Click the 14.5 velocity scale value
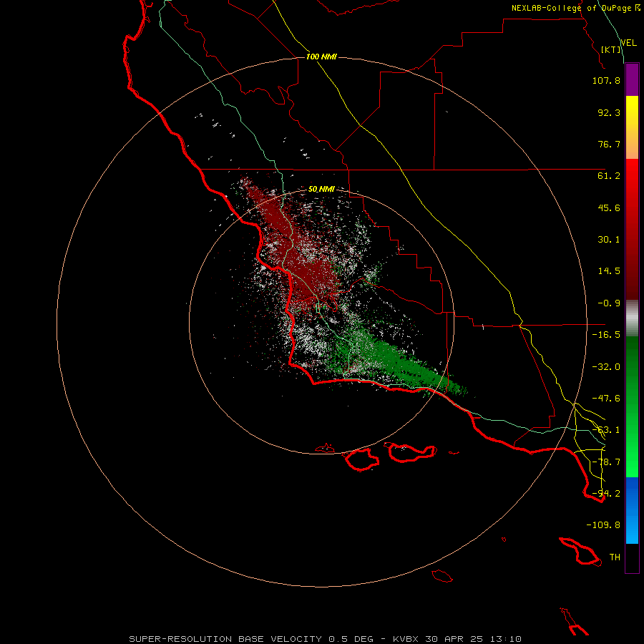This screenshot has height=644, width=644. click(609, 271)
